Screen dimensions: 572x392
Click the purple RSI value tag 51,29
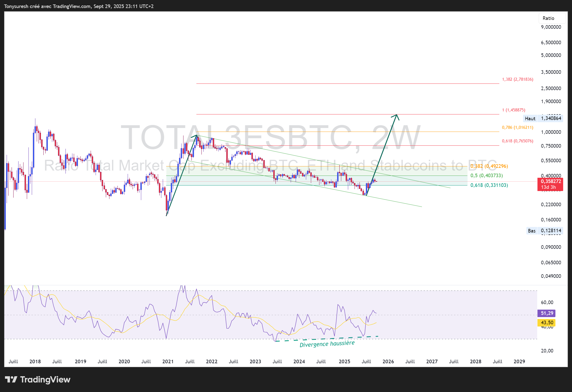[x=546, y=313]
